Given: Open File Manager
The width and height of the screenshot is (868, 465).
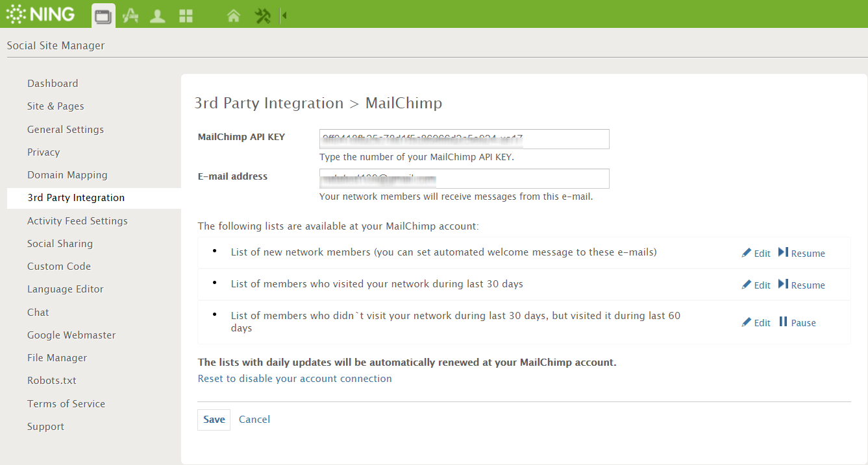Looking at the screenshot, I should (57, 357).
